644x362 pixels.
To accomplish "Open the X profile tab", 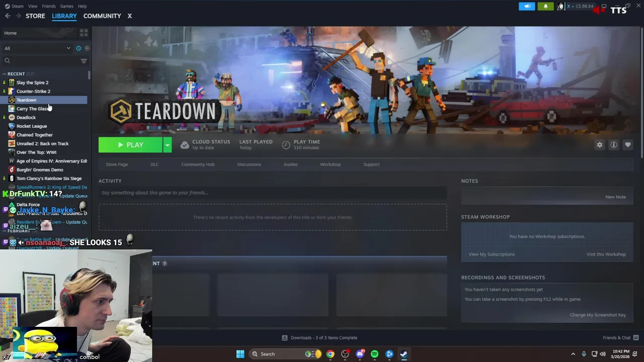I will coord(129,16).
